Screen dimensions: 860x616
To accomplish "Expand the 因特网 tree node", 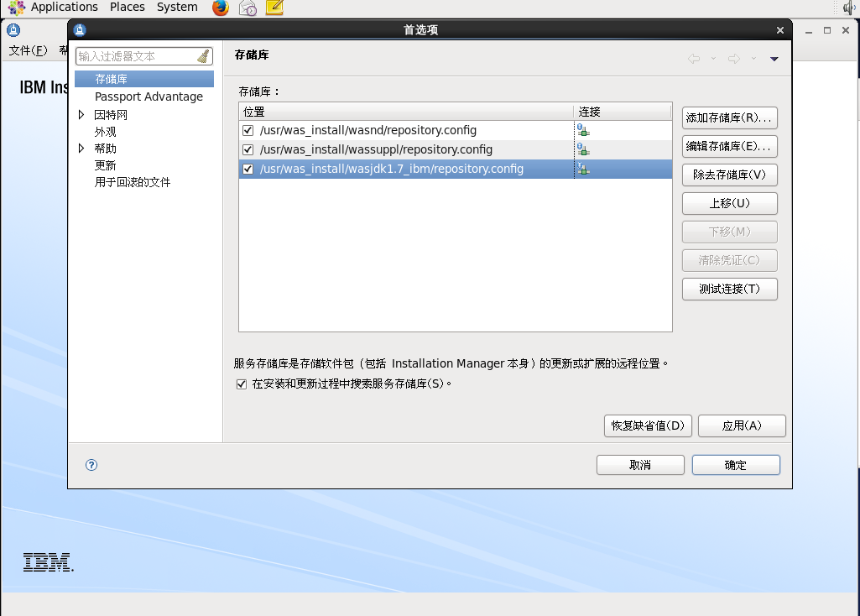I will tap(81, 115).
